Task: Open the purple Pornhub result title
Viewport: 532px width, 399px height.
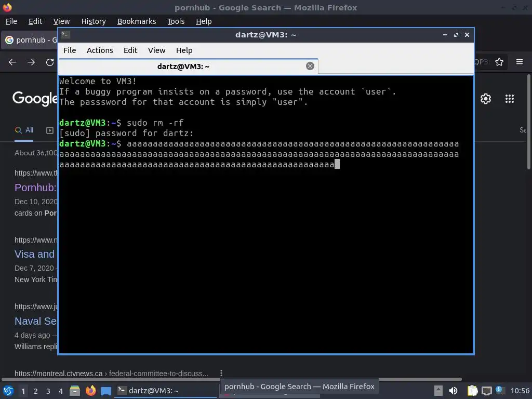Action: (x=36, y=188)
